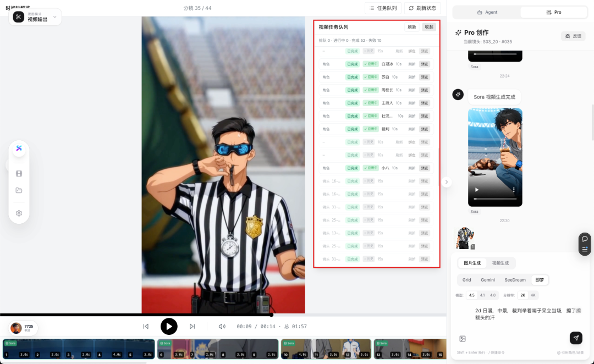Select the 4K resolution option
This screenshot has height=364, width=594.
point(533,295)
